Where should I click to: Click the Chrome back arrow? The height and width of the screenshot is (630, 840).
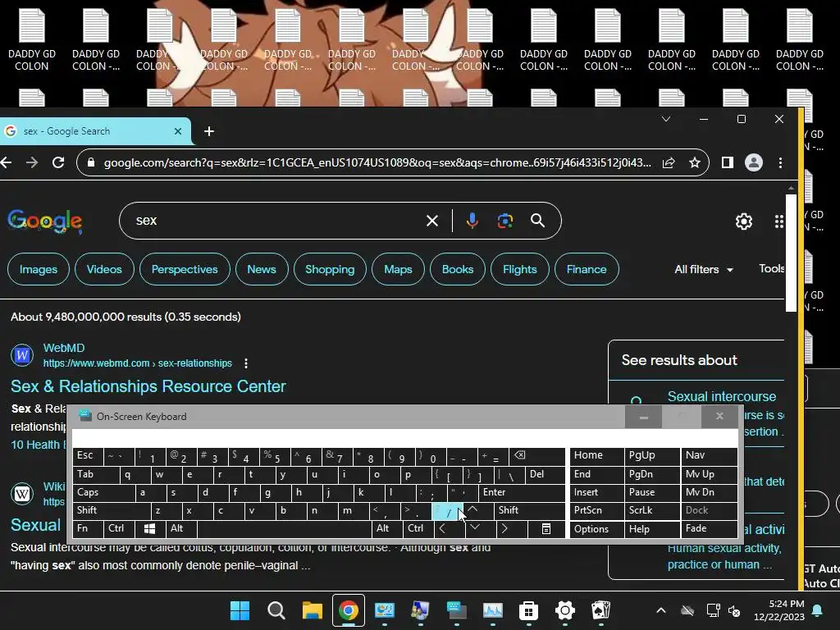click(6, 162)
